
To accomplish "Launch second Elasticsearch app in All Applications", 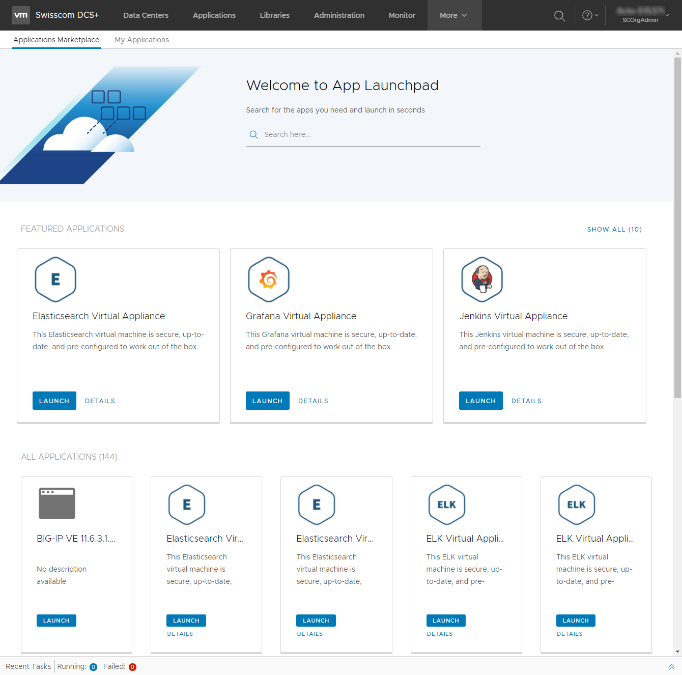I will [316, 620].
